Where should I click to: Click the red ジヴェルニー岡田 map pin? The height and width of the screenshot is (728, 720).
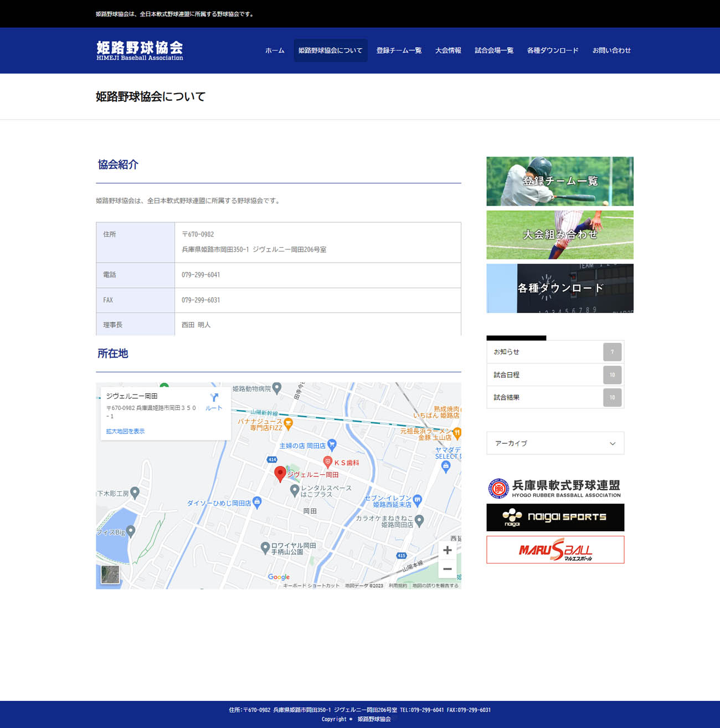coord(280,474)
